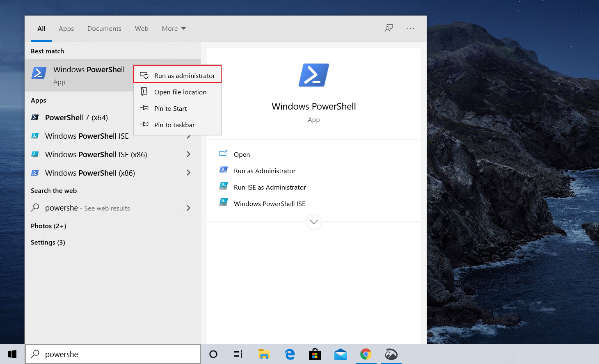Image resolution: width=599 pixels, height=364 pixels.
Task: Click Run as Administrator in preview pane
Action: [265, 171]
